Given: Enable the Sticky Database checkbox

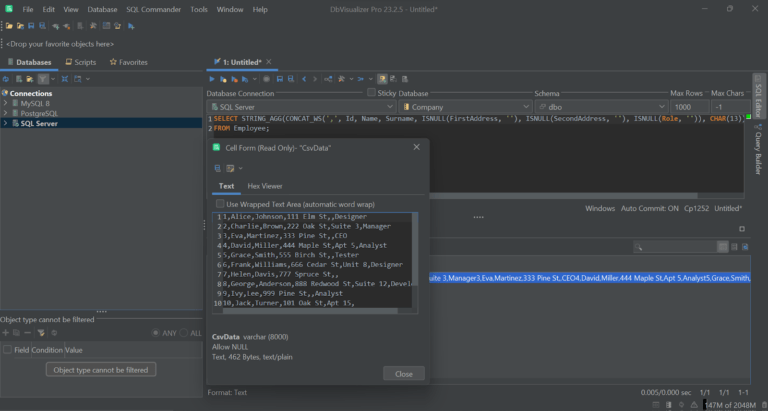Looking at the screenshot, I should (371, 93).
